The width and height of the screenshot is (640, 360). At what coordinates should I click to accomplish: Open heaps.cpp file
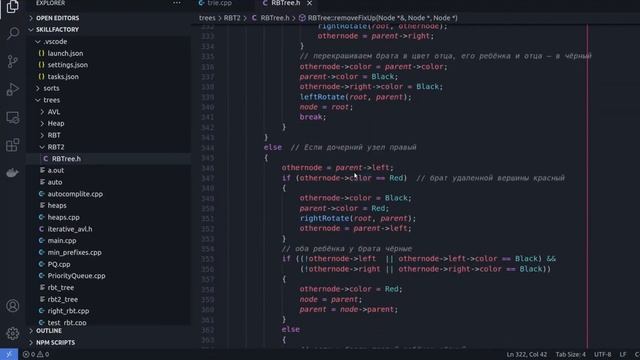tap(63, 218)
